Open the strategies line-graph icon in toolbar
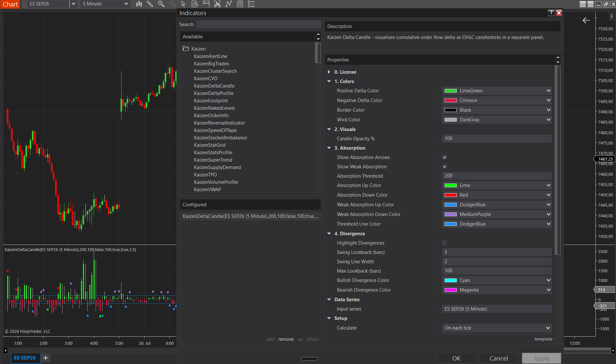 pos(229,4)
